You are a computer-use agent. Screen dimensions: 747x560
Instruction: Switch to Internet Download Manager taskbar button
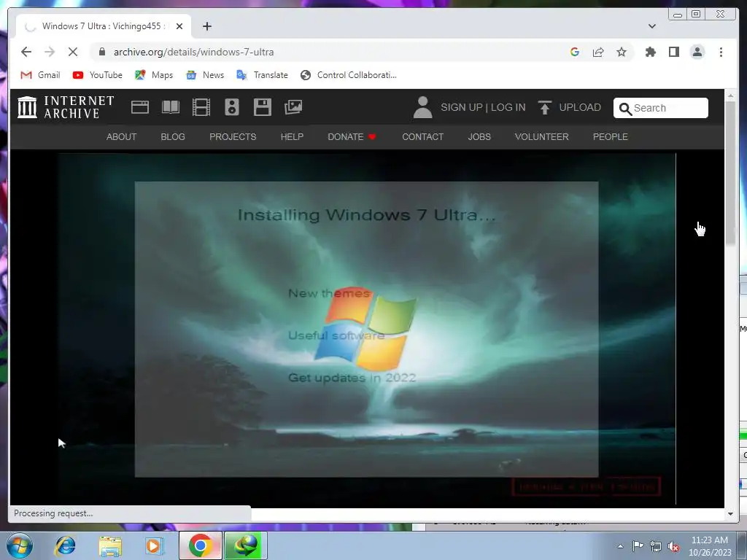point(245,545)
